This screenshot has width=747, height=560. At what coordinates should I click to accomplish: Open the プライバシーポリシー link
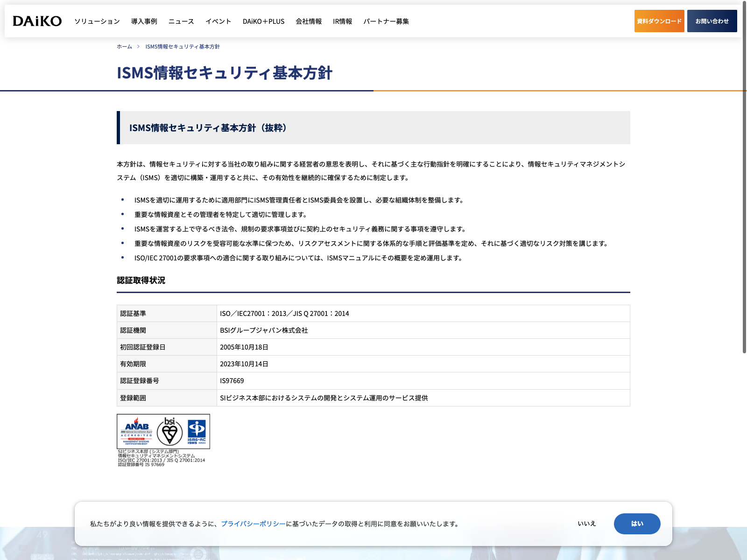click(253, 524)
